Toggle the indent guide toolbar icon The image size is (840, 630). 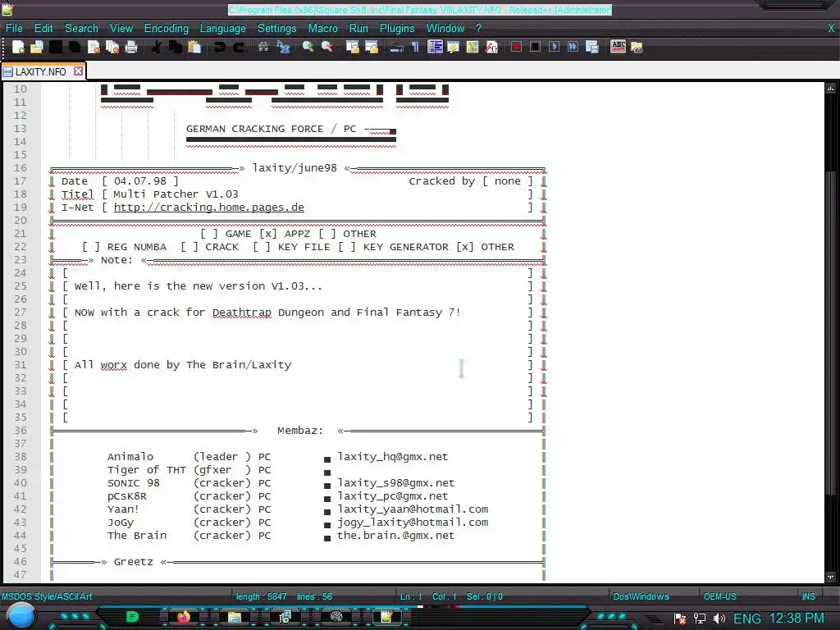435,47
